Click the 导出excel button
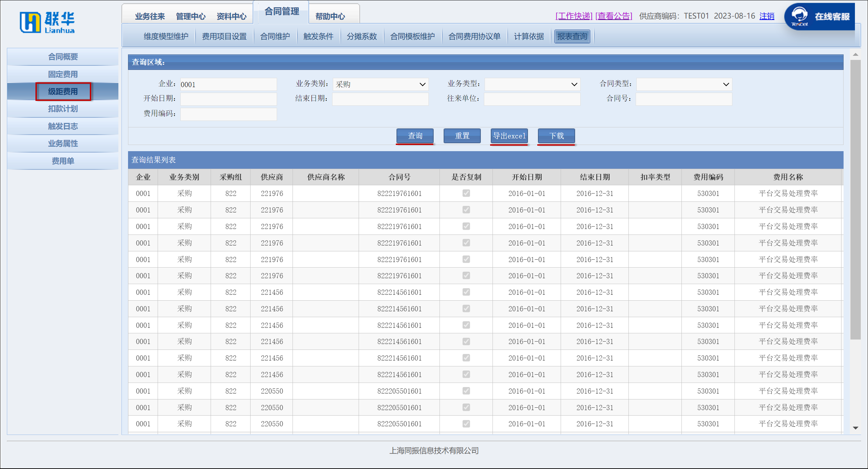This screenshot has height=469, width=868. (509, 136)
